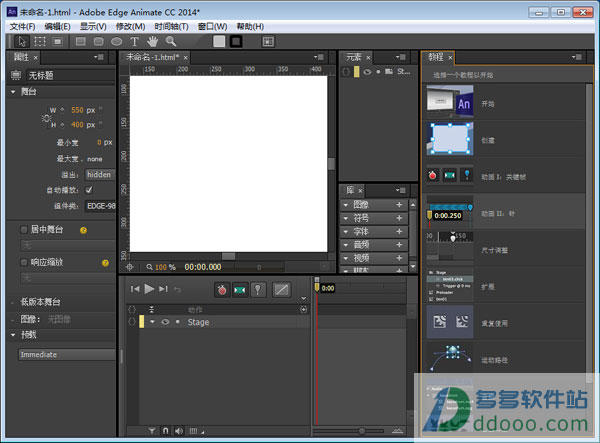Open the 窗口(W) menu
This screenshot has width=600, height=443.
pyautogui.click(x=212, y=27)
